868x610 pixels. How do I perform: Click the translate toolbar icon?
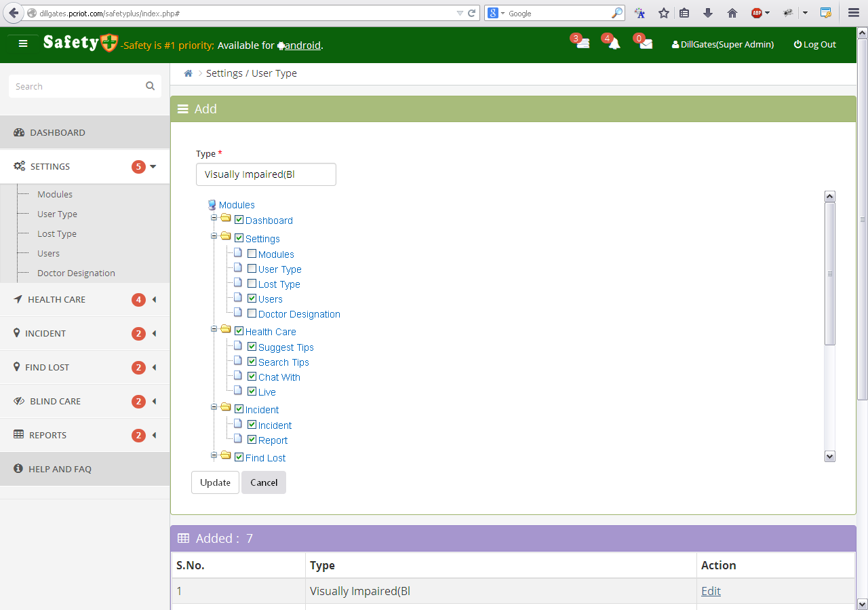[x=639, y=13]
